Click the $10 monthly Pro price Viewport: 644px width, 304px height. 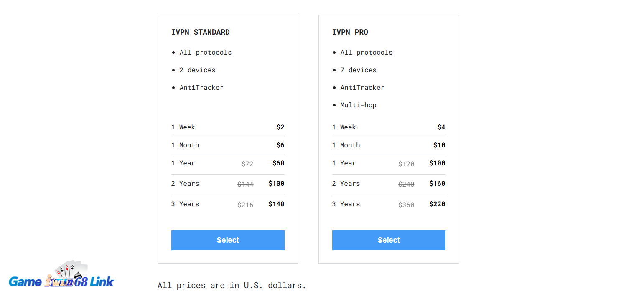click(439, 145)
